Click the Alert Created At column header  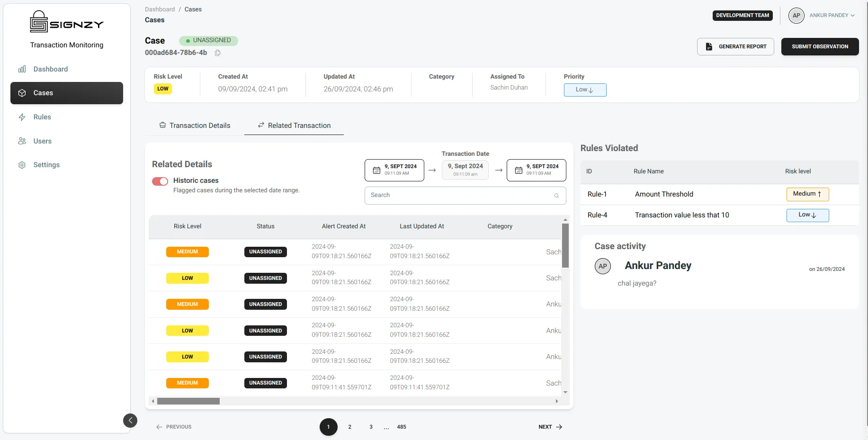tap(344, 226)
